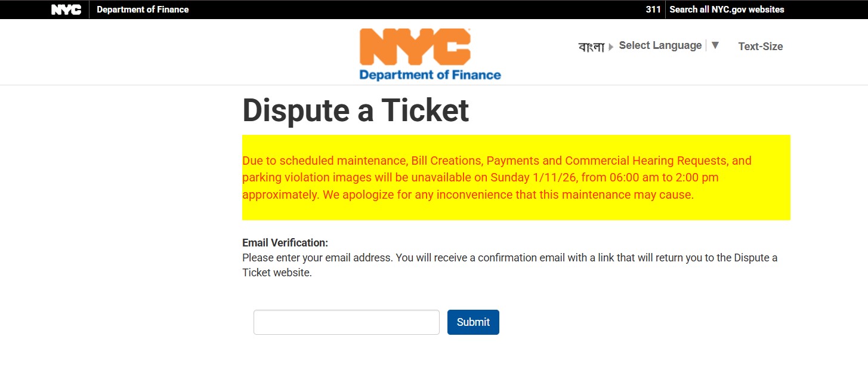Expand the language translation menu

pyautogui.click(x=660, y=45)
